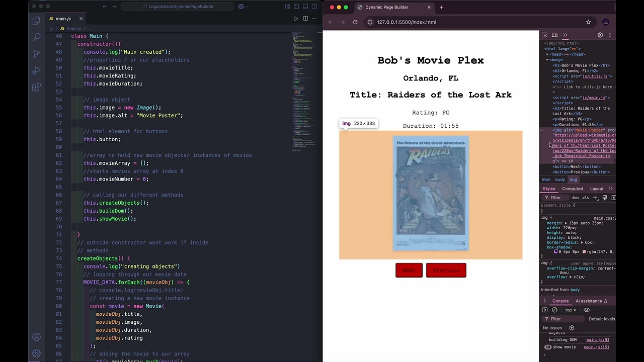Viewport: 644px width, 362px height.
Task: Open Copilot chat icon in VS Code title bar
Action: [241, 7]
